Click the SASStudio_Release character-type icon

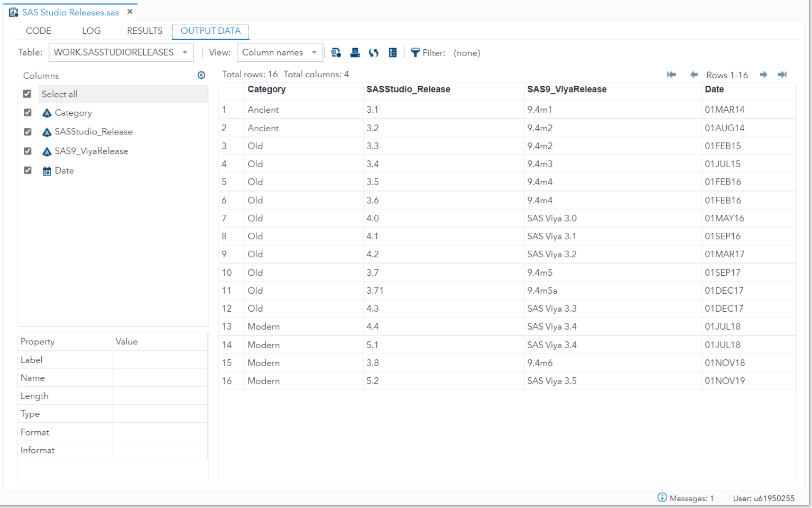coord(47,132)
